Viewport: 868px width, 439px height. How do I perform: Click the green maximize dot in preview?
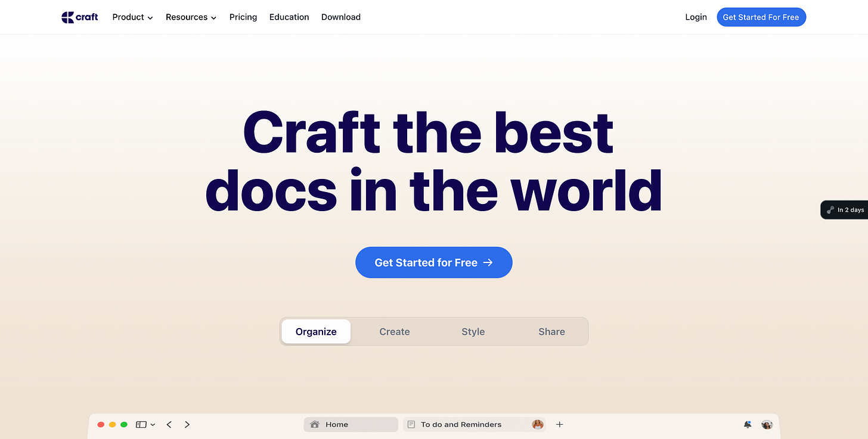(124, 425)
